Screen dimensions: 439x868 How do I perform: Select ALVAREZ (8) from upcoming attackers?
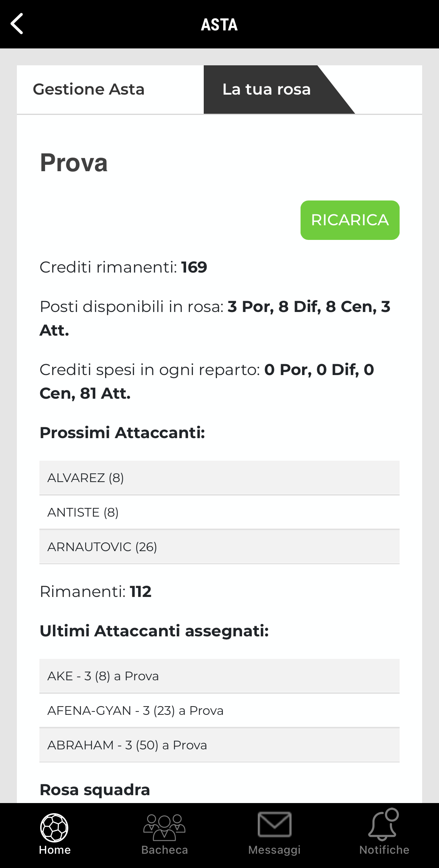219,478
